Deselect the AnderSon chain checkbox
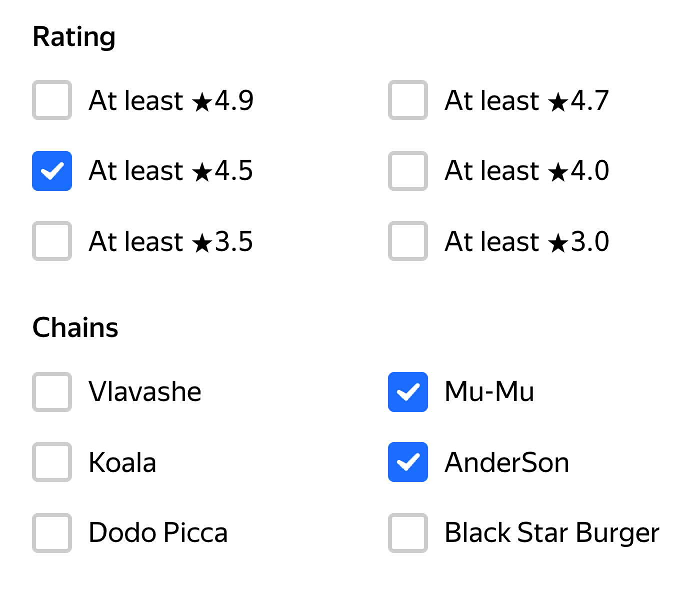The width and height of the screenshot is (700, 600). point(407,462)
